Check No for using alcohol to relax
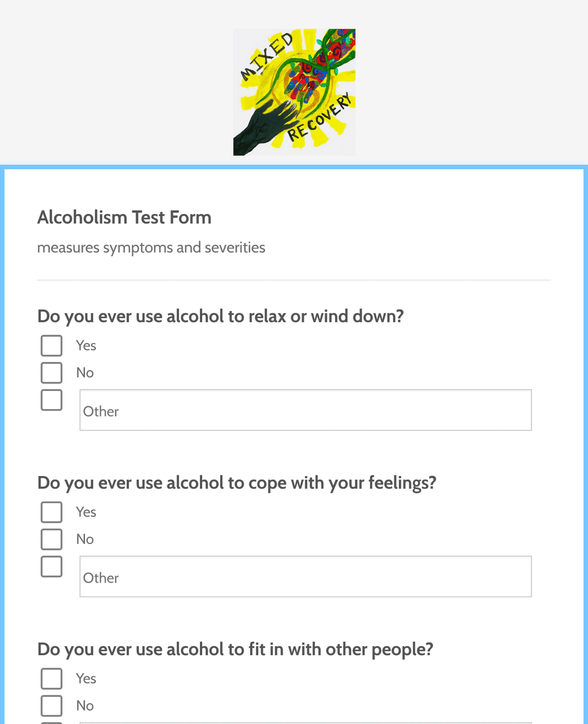Screen dimensions: 588x724 pyautogui.click(x=51, y=372)
